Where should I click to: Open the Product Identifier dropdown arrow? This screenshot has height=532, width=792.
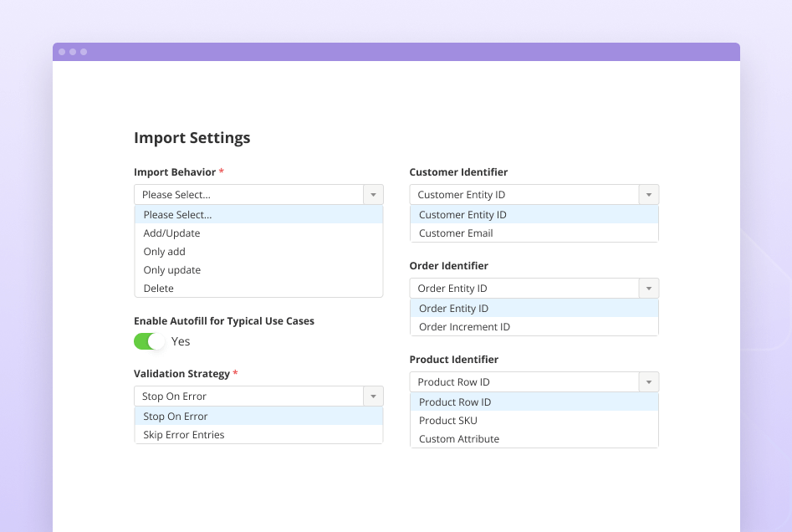[x=648, y=381]
